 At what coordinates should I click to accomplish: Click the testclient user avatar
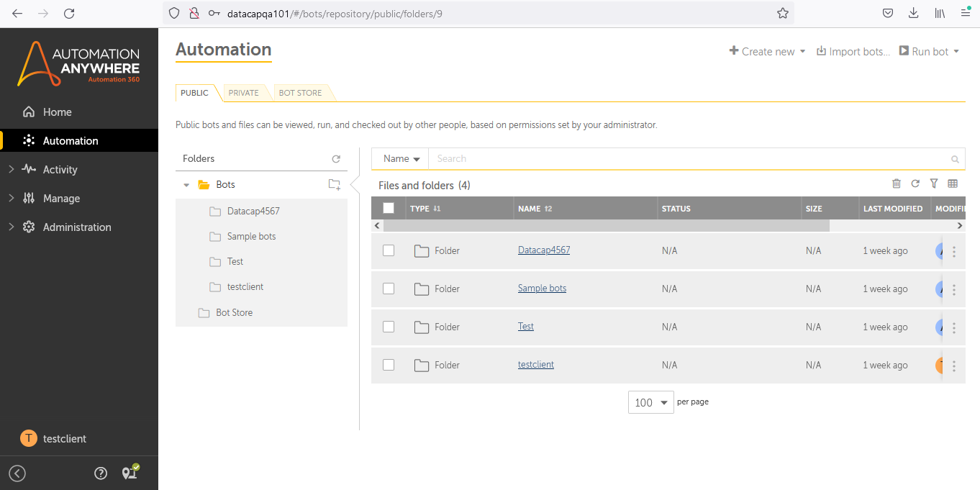(x=28, y=438)
